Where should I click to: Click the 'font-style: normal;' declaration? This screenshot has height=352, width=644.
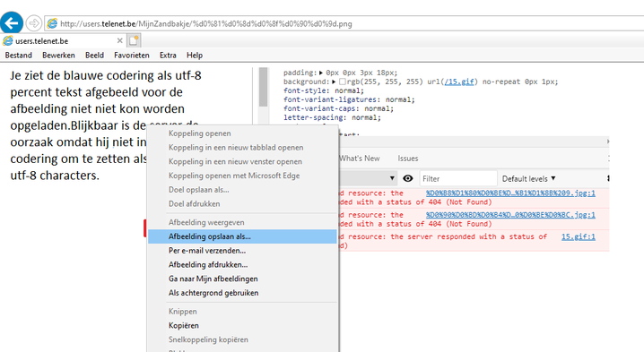point(324,90)
